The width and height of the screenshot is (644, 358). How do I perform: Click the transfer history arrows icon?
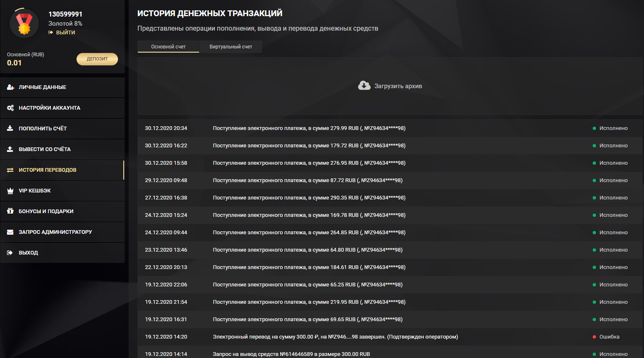pos(10,170)
